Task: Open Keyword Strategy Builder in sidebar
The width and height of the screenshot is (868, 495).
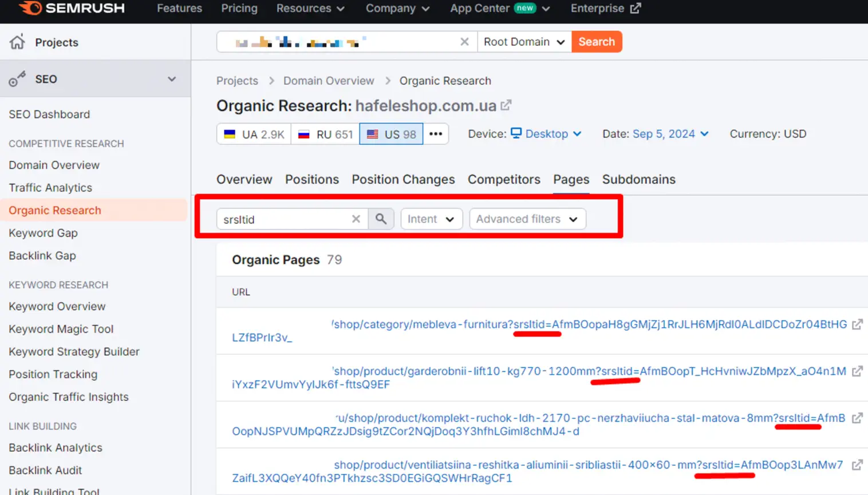Action: click(74, 351)
